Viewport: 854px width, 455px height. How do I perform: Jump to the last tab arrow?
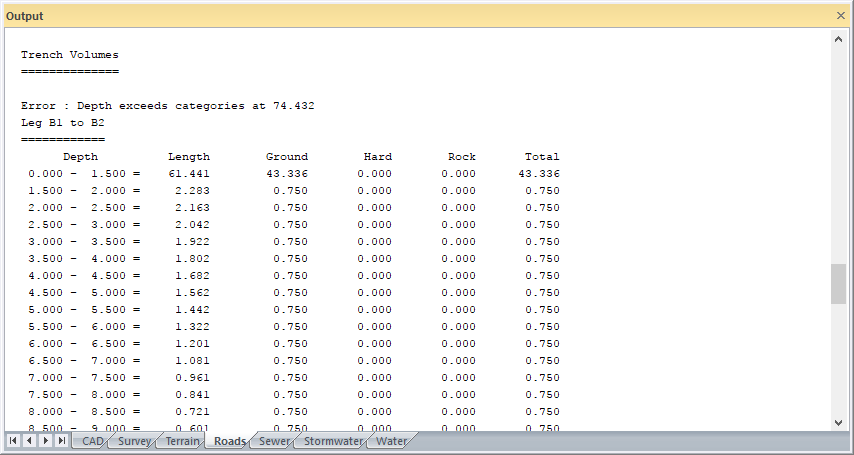point(62,441)
